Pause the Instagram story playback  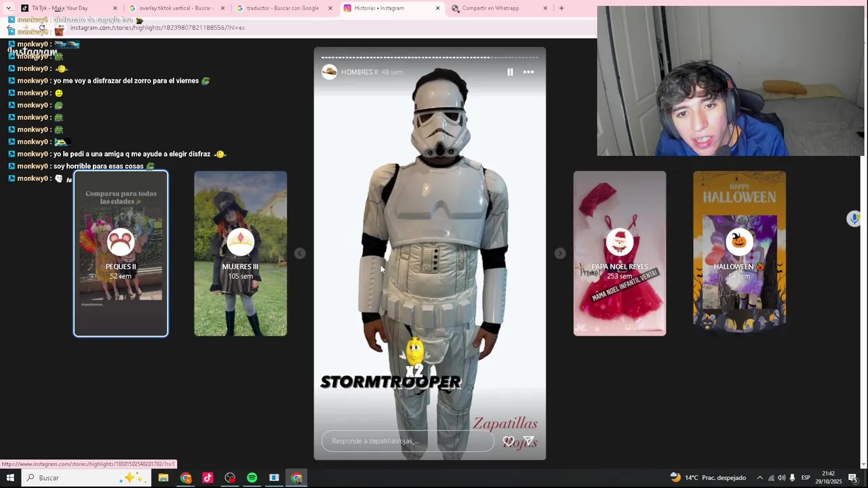pos(510,72)
